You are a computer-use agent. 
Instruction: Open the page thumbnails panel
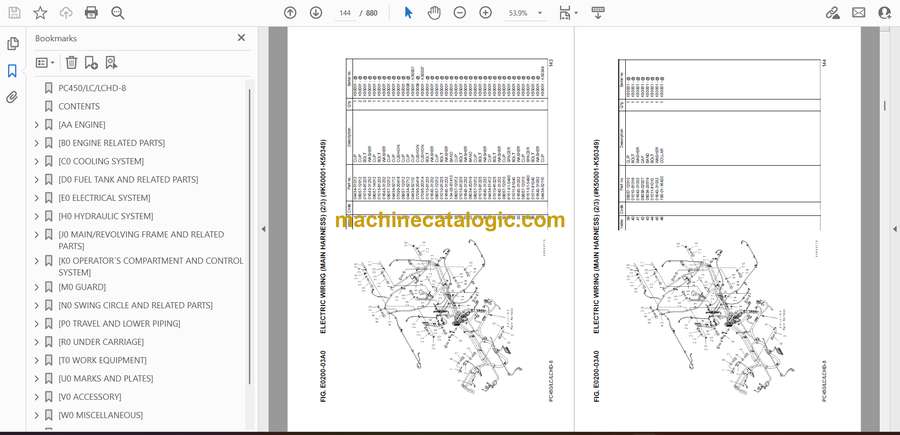pyautogui.click(x=13, y=44)
